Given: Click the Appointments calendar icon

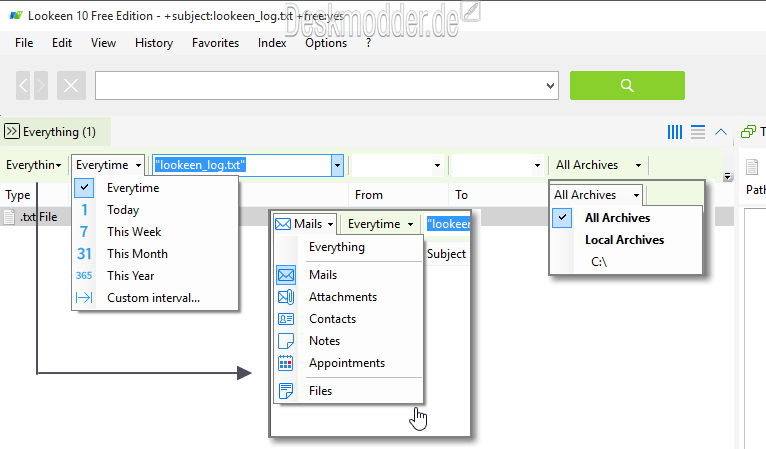Looking at the screenshot, I should (286, 363).
